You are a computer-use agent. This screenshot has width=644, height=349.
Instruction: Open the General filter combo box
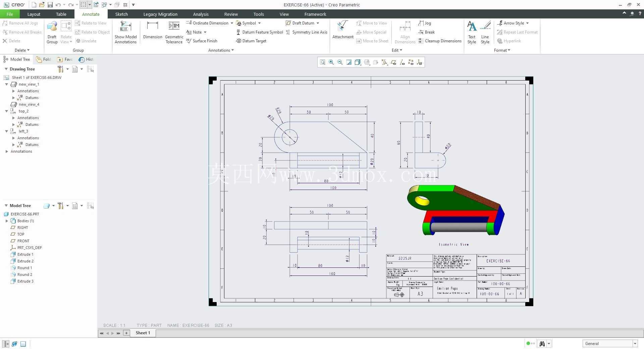coord(609,343)
